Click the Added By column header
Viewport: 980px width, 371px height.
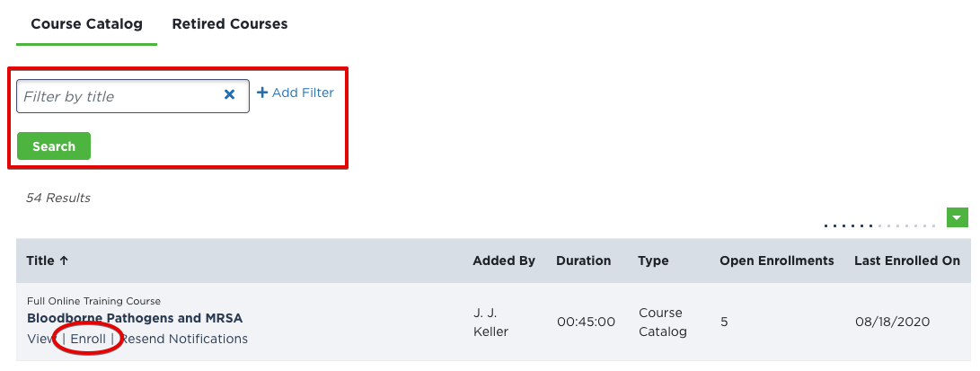click(504, 261)
